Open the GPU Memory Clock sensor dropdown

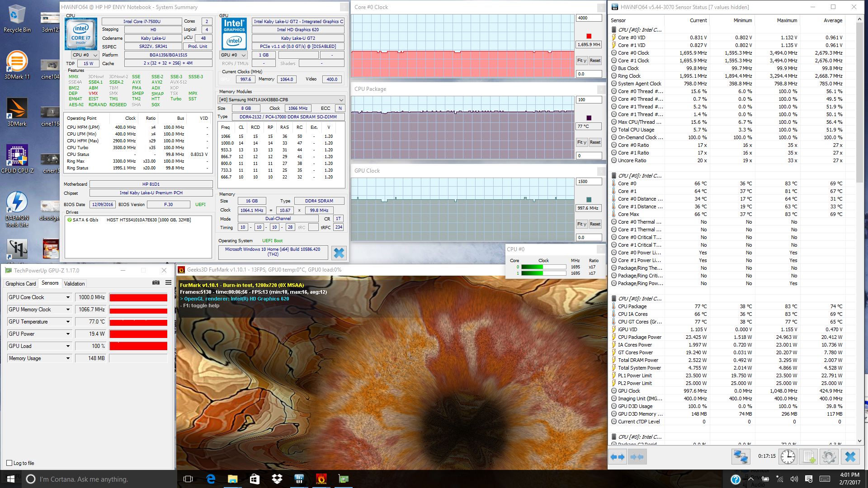coord(68,310)
